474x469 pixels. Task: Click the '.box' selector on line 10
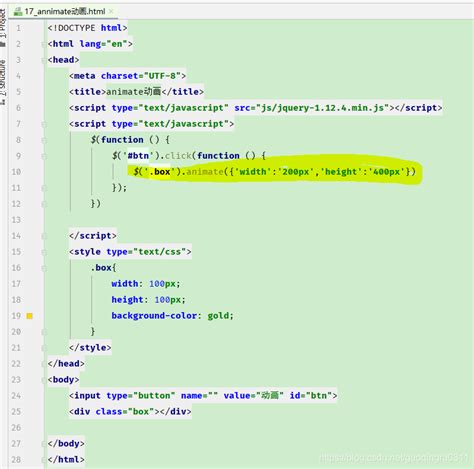coord(159,172)
